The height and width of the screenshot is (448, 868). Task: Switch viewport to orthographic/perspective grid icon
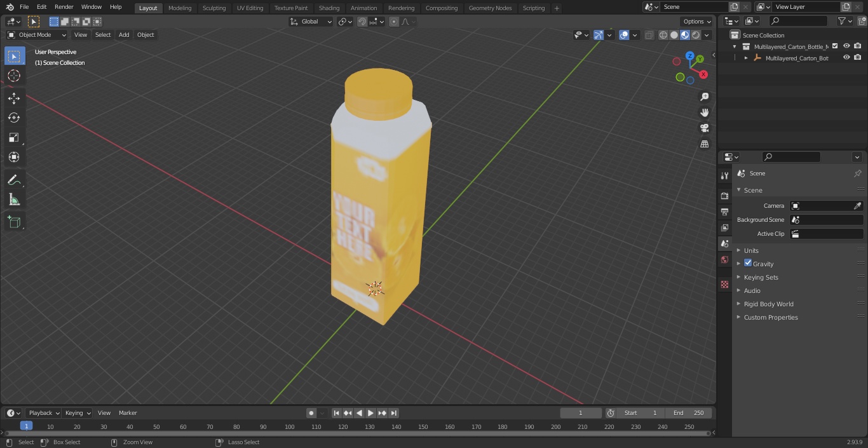click(704, 144)
